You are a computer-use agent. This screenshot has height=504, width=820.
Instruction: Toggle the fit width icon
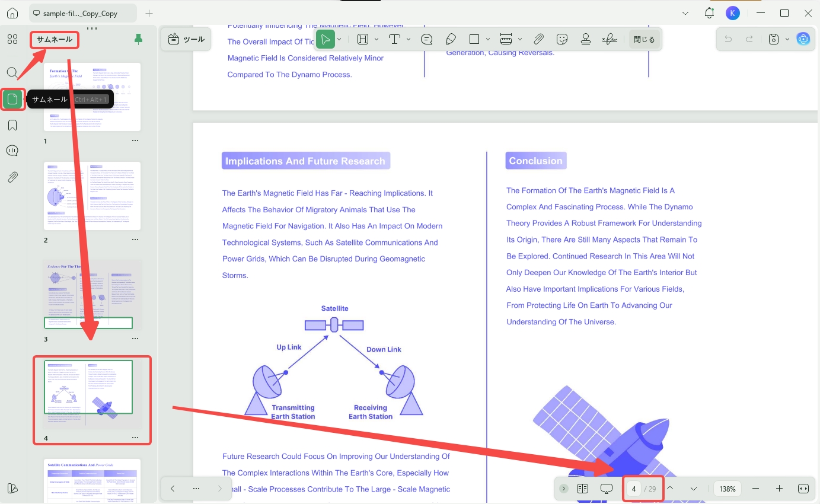(x=803, y=489)
